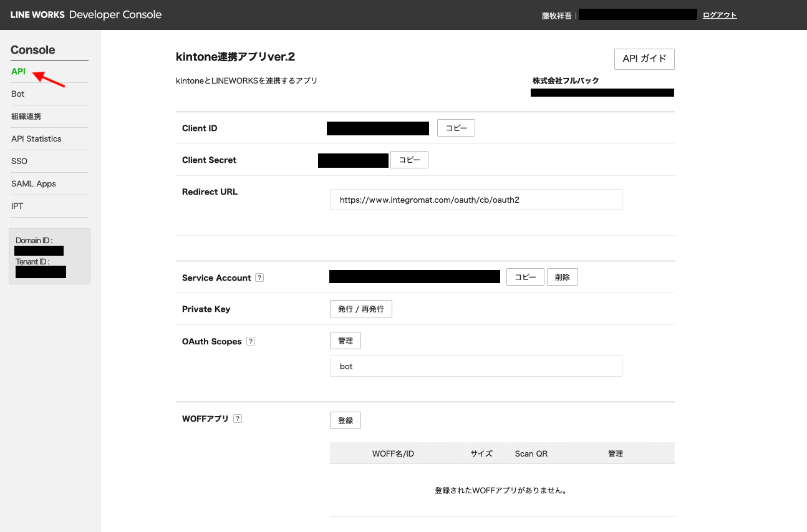The height and width of the screenshot is (532, 807).
Task: Copy the Client Secret value
Action: [x=409, y=160]
